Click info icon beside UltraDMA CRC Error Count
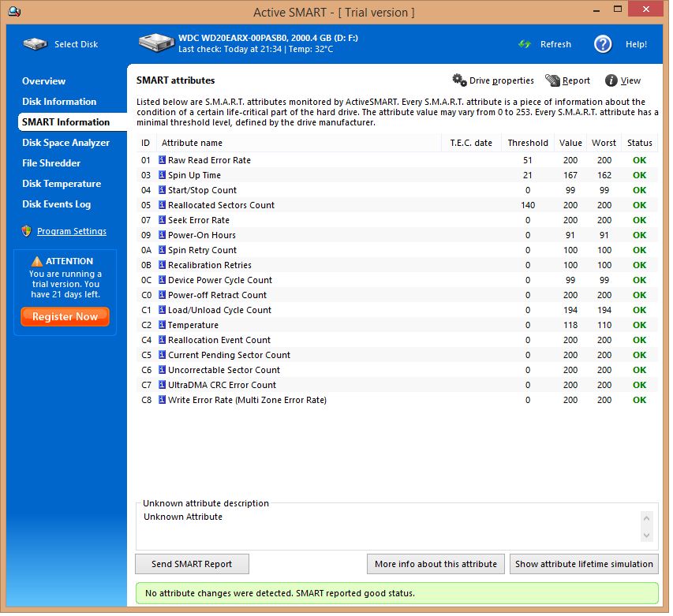This screenshot has height=616, width=673. click(163, 386)
